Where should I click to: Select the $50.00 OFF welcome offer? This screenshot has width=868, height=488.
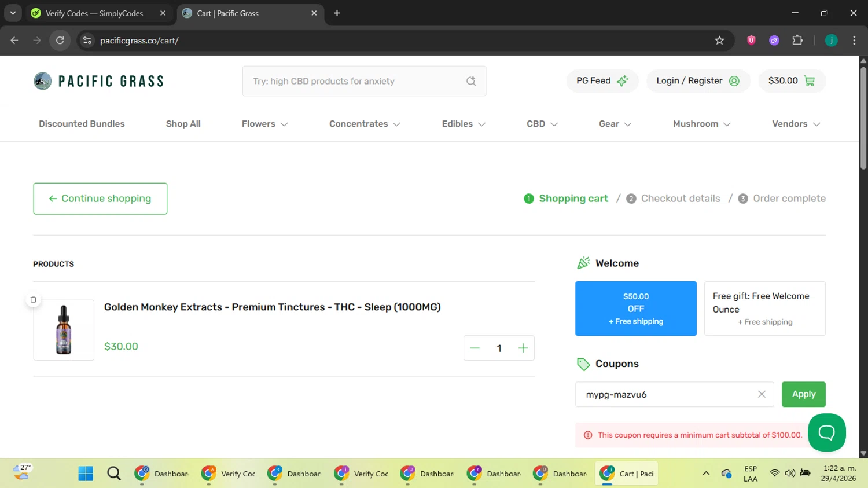(x=636, y=309)
